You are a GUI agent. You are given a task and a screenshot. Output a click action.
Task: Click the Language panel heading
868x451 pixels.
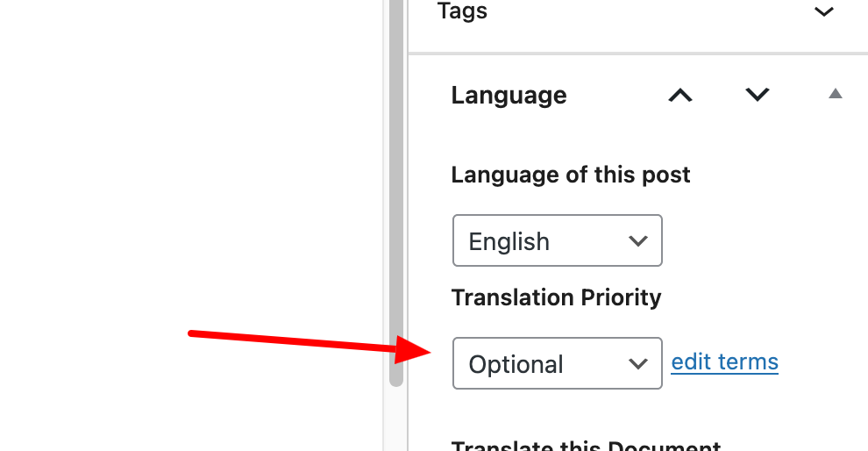tap(509, 96)
